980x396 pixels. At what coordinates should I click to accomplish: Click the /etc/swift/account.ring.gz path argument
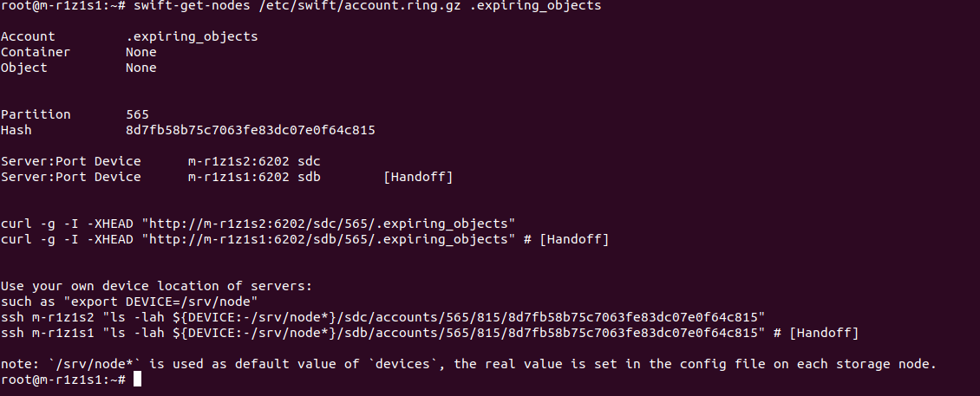click(356, 6)
